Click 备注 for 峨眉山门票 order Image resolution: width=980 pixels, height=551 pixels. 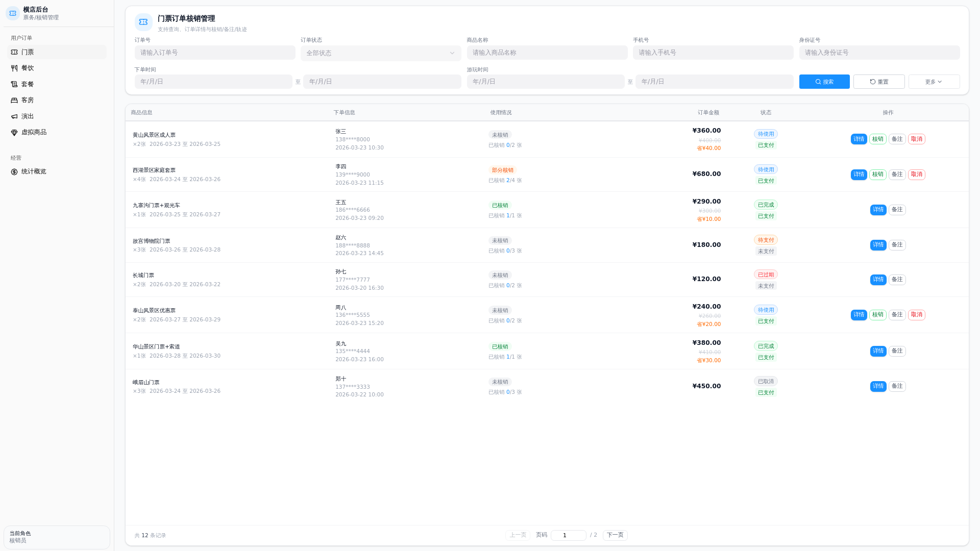click(897, 386)
